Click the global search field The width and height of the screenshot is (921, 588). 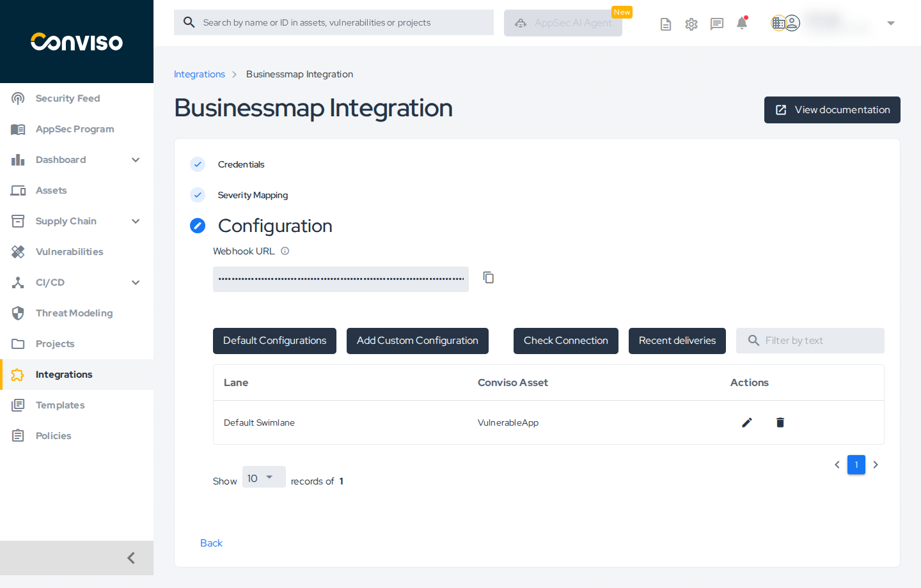click(x=333, y=22)
